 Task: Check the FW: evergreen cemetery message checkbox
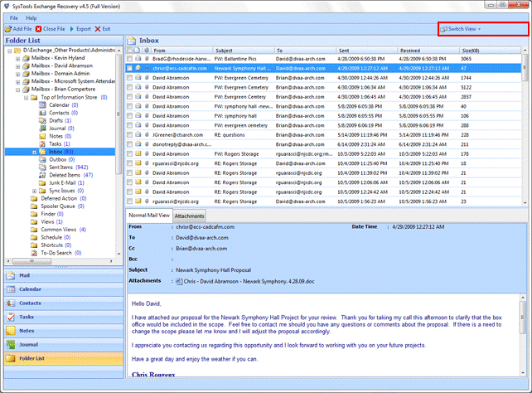[129, 125]
